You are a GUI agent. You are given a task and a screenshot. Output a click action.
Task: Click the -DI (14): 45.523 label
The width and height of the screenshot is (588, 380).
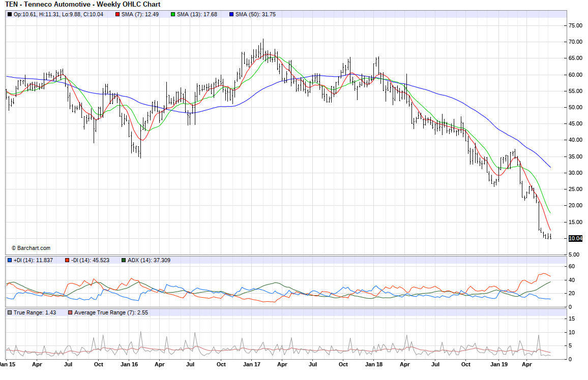pyautogui.click(x=91, y=260)
